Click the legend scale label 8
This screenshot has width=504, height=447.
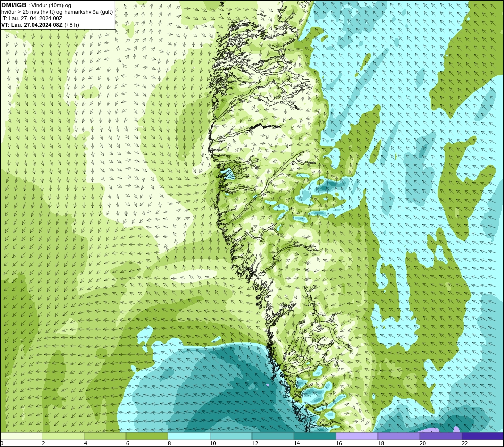click(x=169, y=443)
